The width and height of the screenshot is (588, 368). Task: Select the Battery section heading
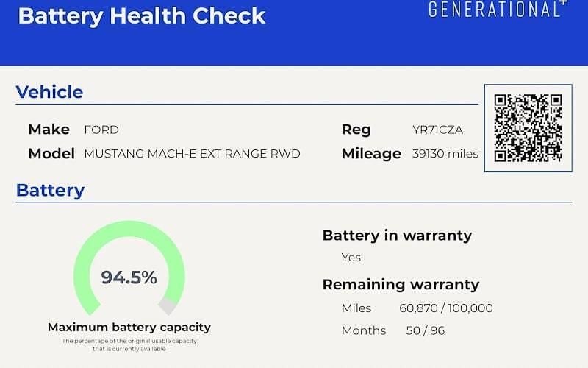tap(50, 191)
